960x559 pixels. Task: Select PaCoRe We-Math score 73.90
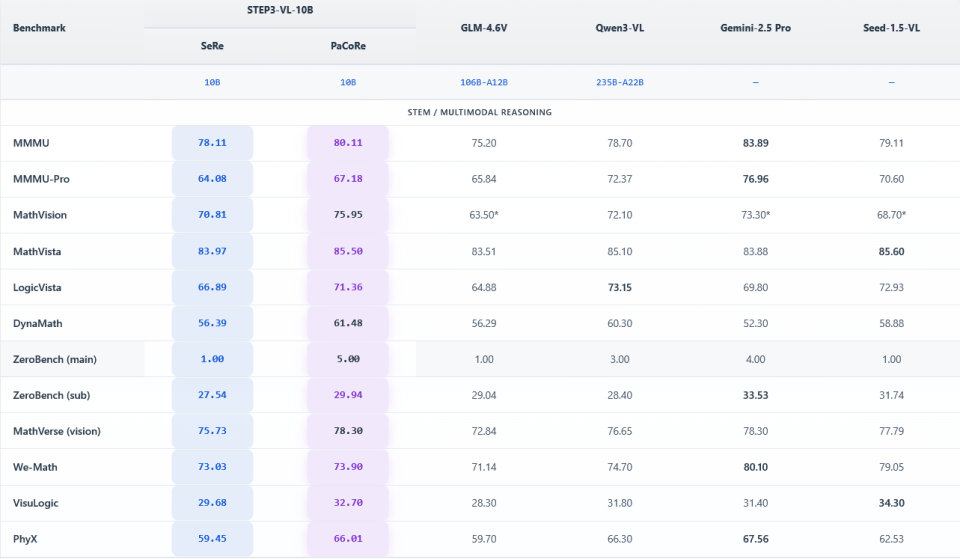tap(348, 467)
